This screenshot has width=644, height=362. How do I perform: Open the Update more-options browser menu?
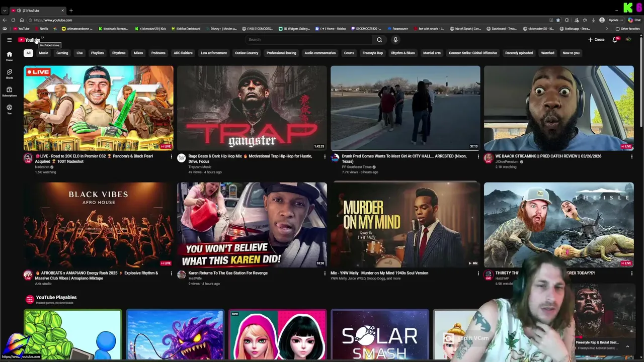point(616,20)
